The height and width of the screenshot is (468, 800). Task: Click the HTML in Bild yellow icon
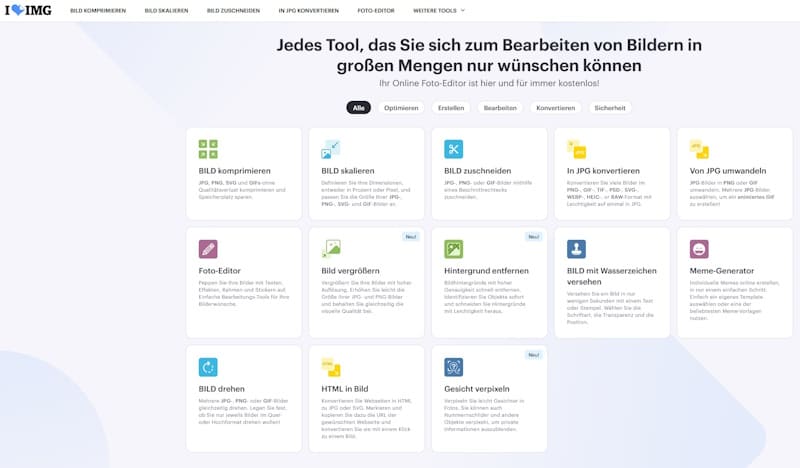click(331, 367)
